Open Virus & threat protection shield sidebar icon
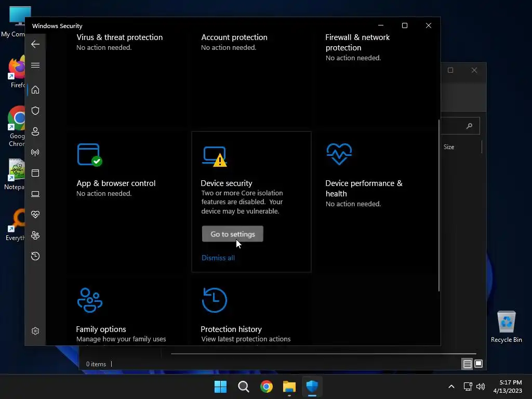The width and height of the screenshot is (532, 399). click(x=35, y=111)
